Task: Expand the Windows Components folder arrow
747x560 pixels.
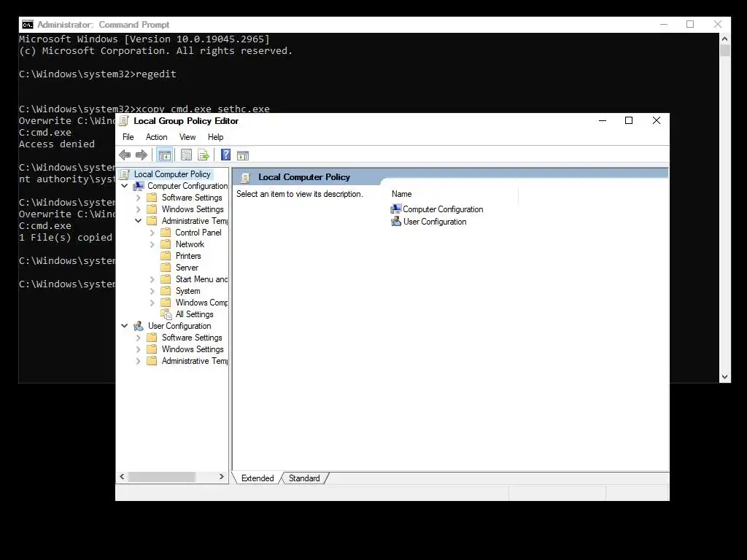Action: coord(152,303)
